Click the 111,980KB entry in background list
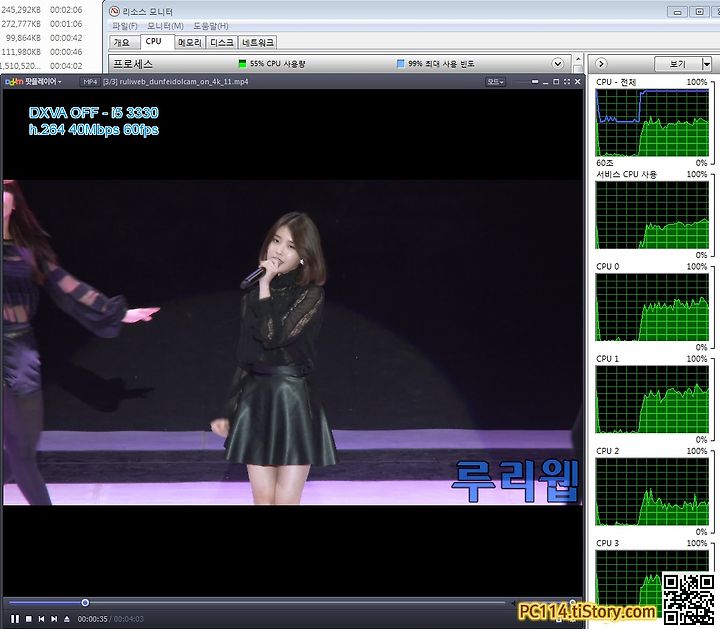The image size is (720, 629). click(21, 52)
